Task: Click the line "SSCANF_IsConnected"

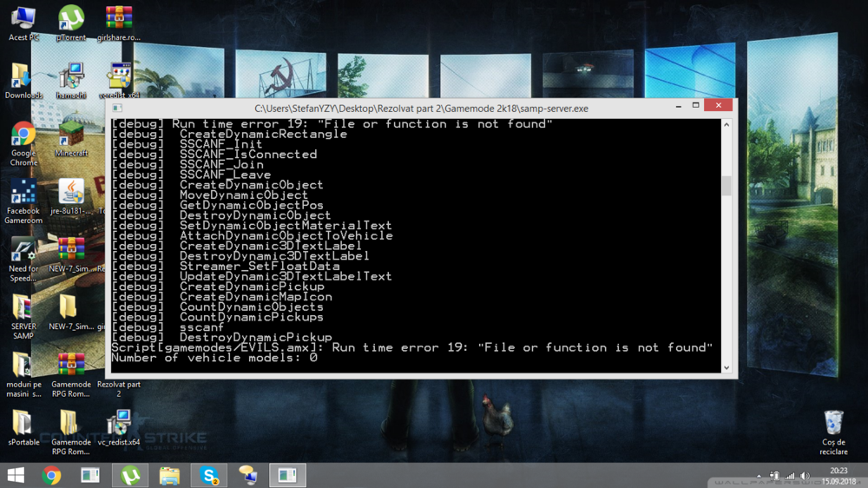Action: (x=248, y=155)
